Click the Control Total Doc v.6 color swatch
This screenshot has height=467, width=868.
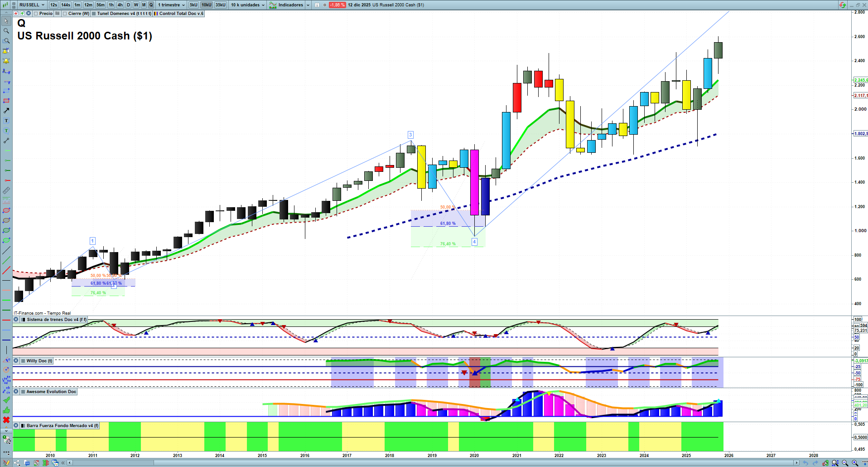(156, 14)
